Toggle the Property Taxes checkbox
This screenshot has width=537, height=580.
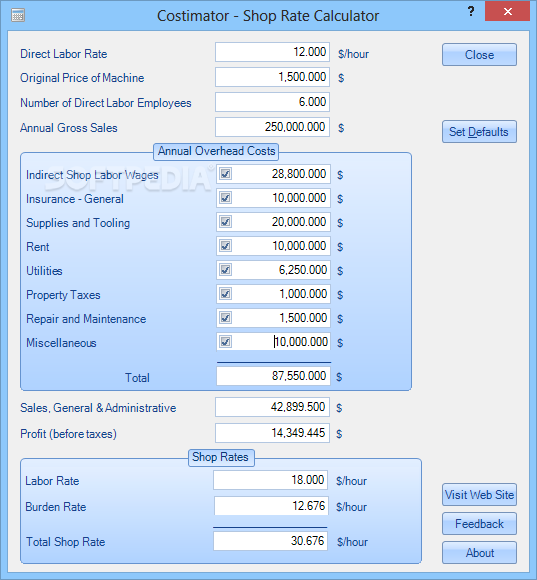pyautogui.click(x=225, y=294)
